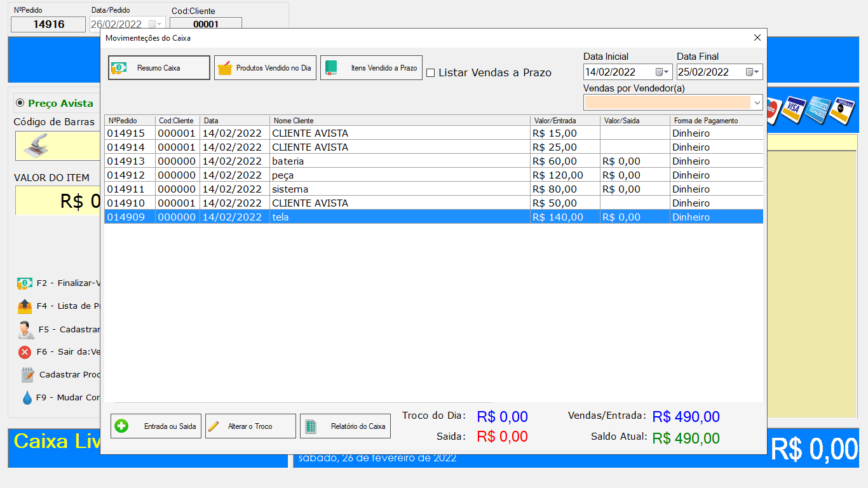Click the barcode scanner icon
Screen dimensions: 868x488
tap(36, 146)
